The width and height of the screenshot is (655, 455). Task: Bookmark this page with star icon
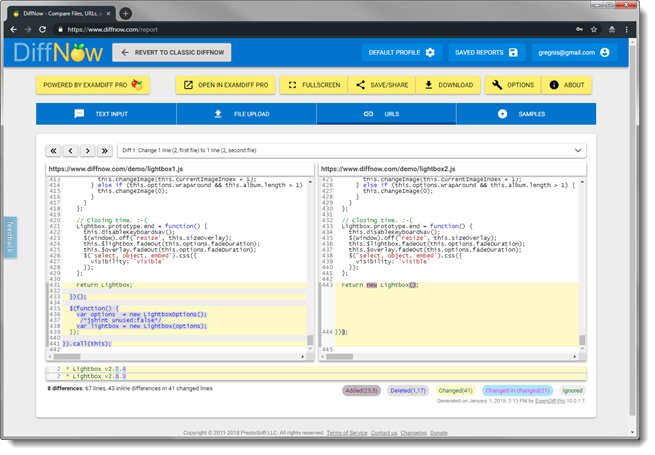point(594,30)
